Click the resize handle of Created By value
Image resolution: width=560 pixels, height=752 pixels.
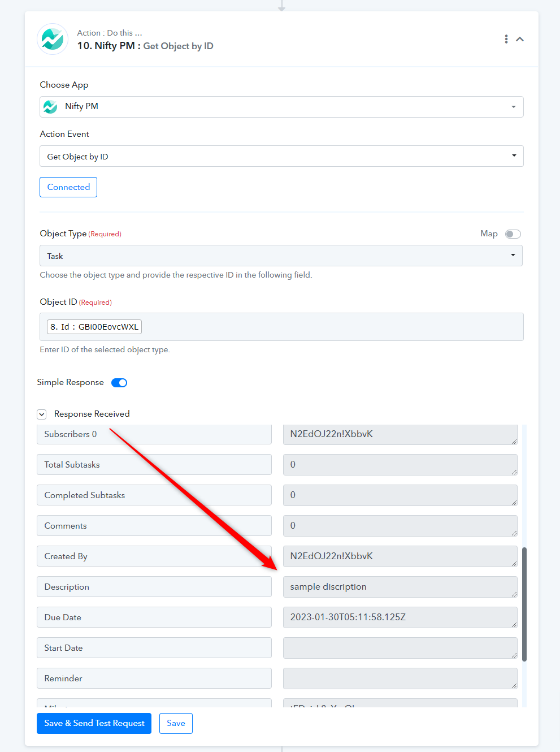click(x=514, y=563)
